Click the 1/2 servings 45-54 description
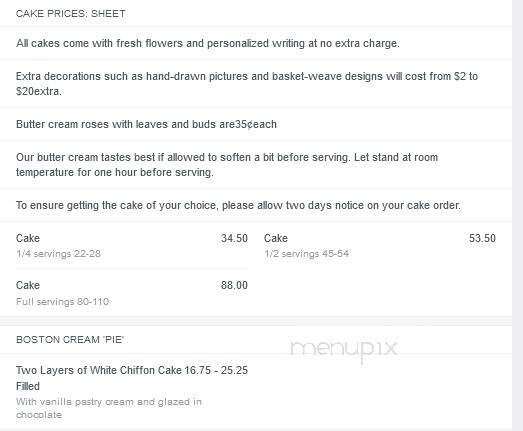523x431 pixels. (x=307, y=254)
